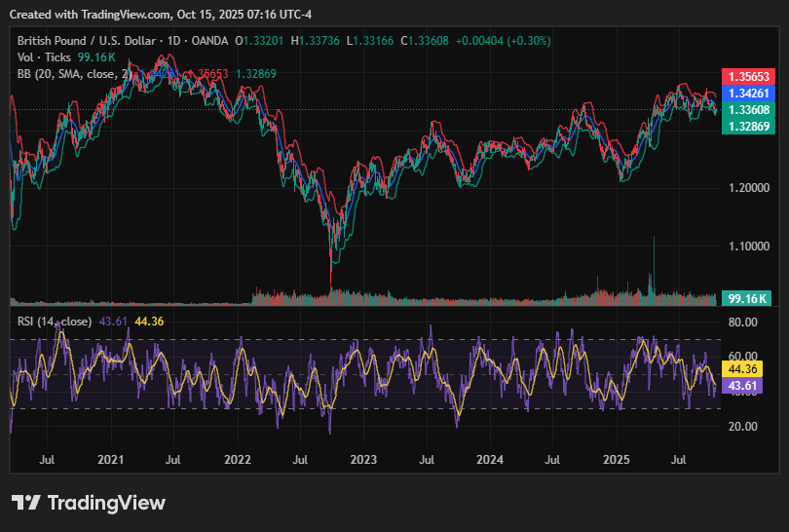Click the TradingView logo icon

[26, 503]
